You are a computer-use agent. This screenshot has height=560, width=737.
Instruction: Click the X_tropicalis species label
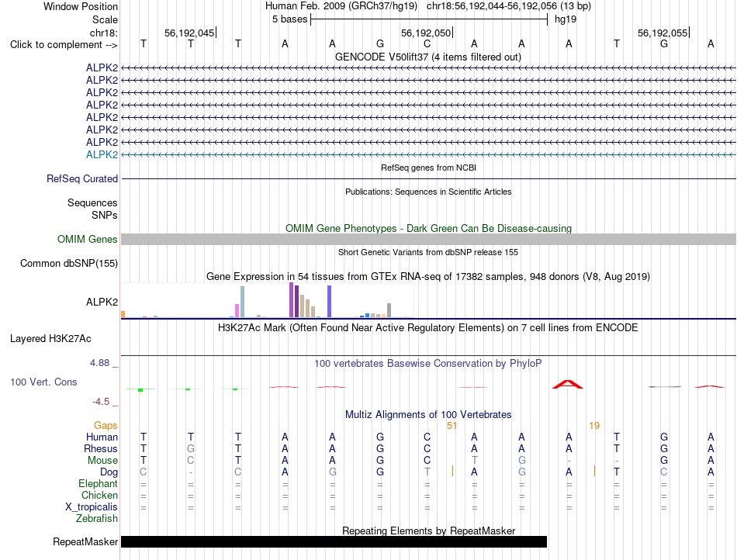[x=92, y=507]
